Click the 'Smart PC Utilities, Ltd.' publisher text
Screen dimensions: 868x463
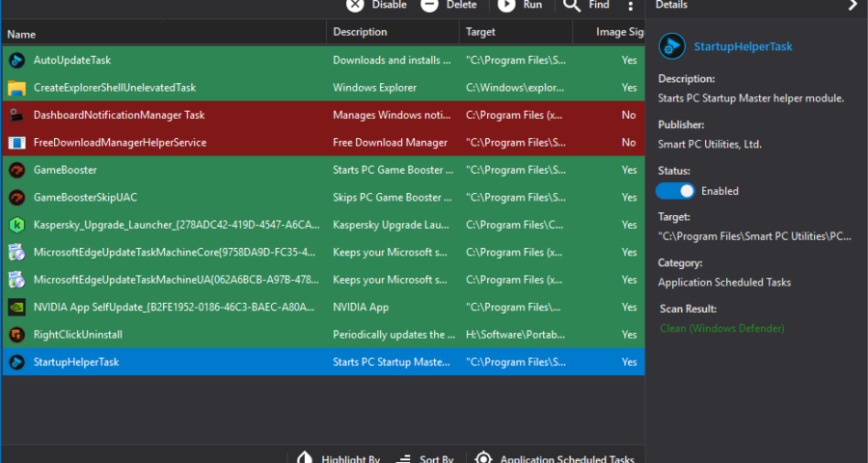click(710, 145)
